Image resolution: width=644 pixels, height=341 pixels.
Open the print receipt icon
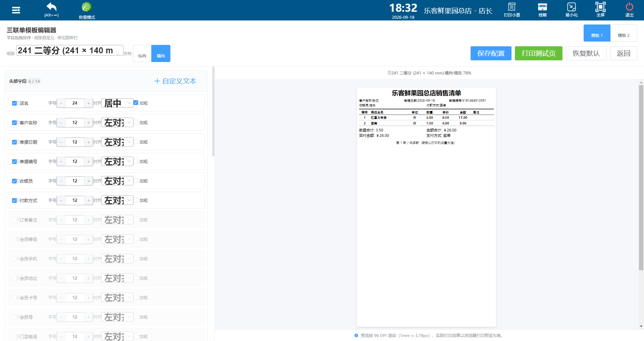pyautogui.click(x=512, y=10)
